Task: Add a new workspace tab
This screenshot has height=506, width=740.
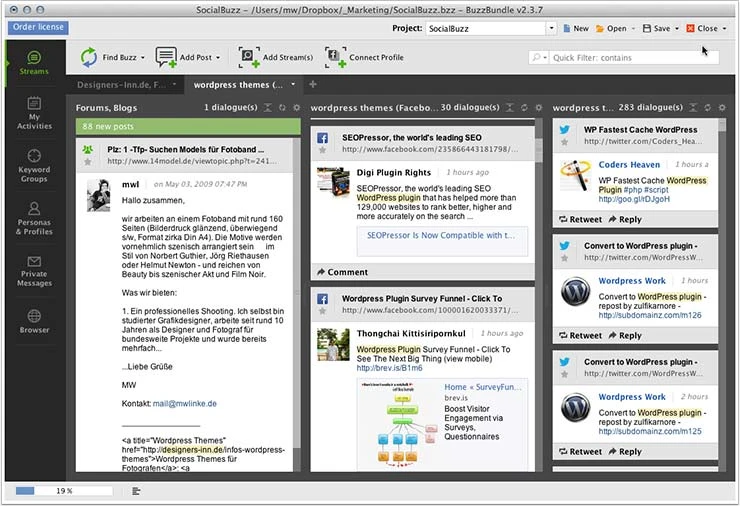Action: pos(312,84)
